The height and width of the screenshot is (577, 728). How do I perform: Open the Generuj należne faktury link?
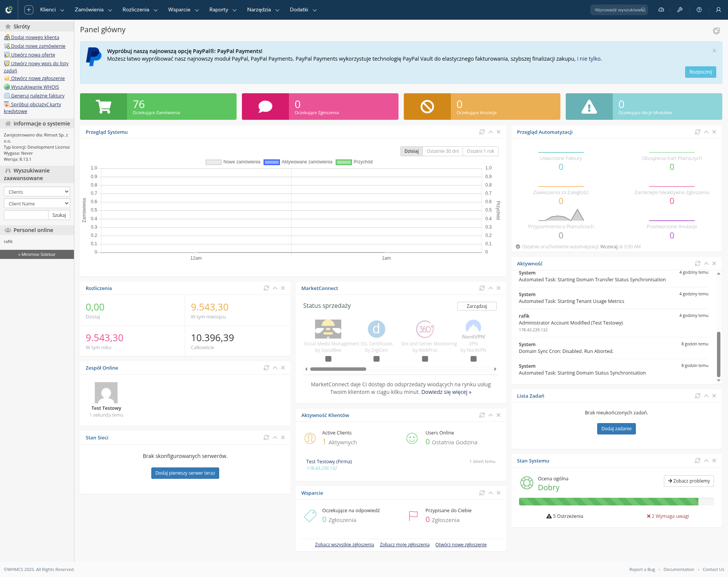click(38, 96)
